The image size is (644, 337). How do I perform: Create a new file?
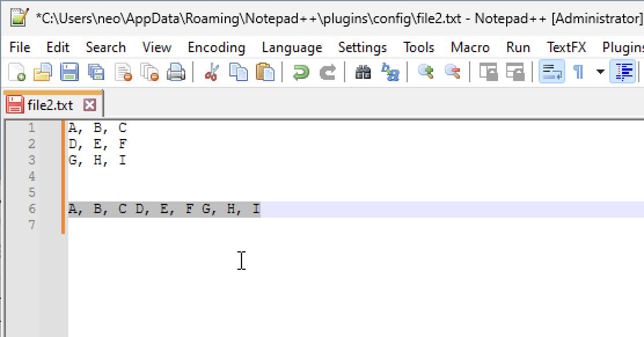pyautogui.click(x=17, y=72)
